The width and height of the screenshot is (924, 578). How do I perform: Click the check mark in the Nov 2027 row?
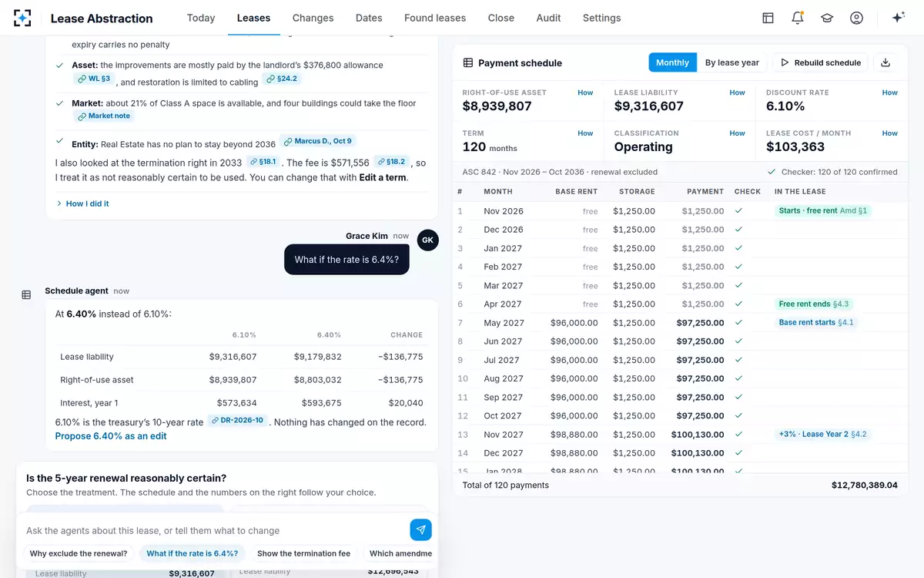tap(739, 435)
